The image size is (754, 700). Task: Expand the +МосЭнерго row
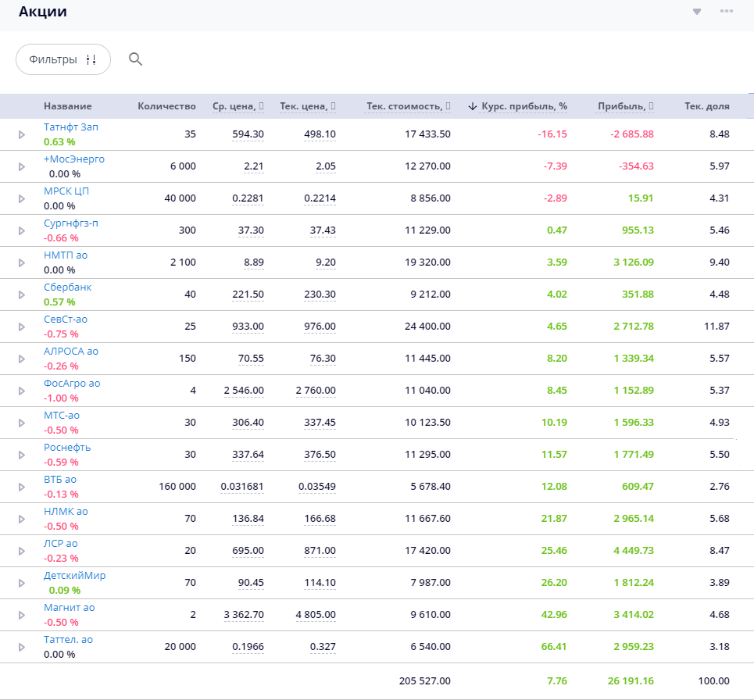[x=22, y=167]
